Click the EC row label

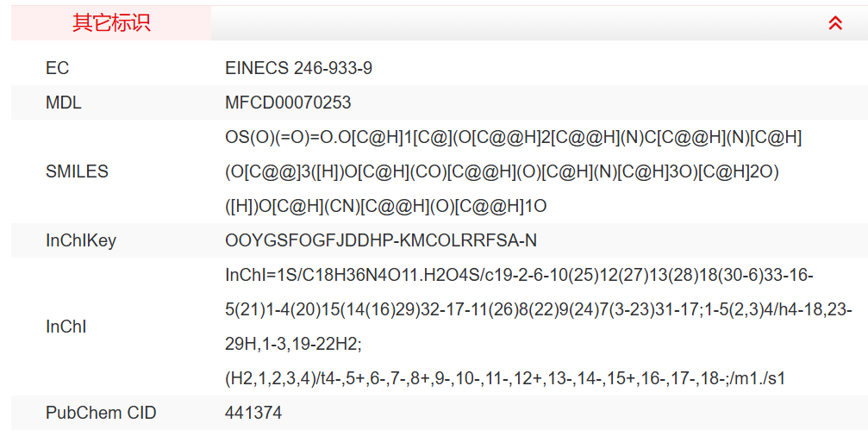[x=57, y=68]
